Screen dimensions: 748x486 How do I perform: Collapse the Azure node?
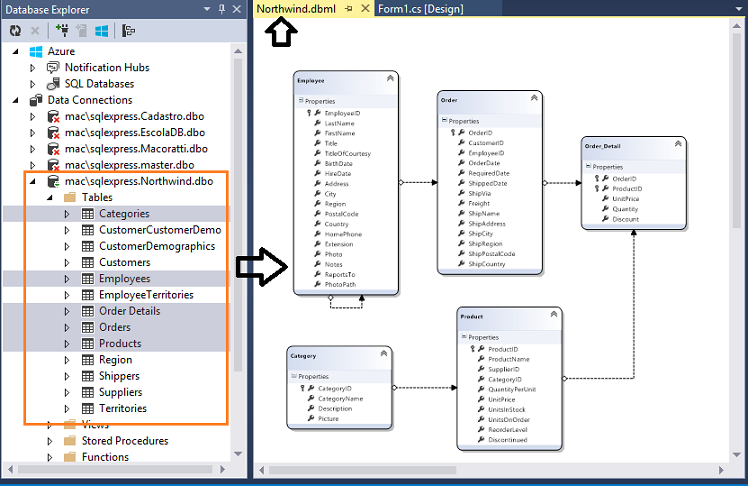coord(16,51)
